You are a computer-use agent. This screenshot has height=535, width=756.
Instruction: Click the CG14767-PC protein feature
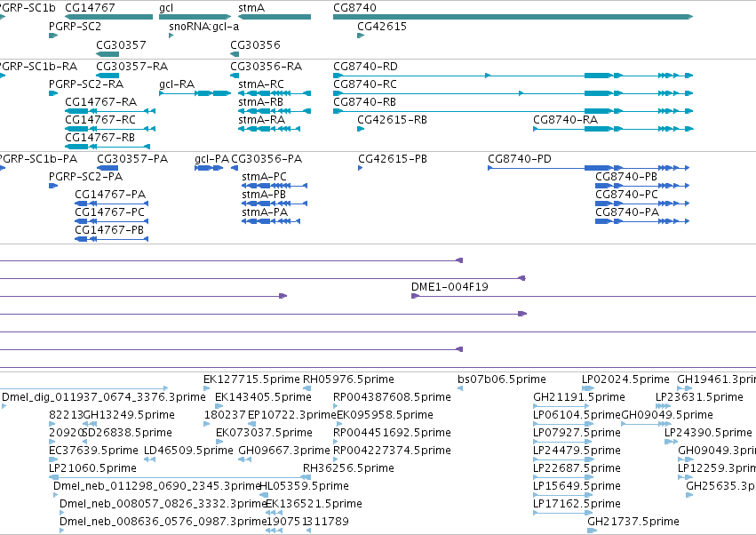[112, 221]
